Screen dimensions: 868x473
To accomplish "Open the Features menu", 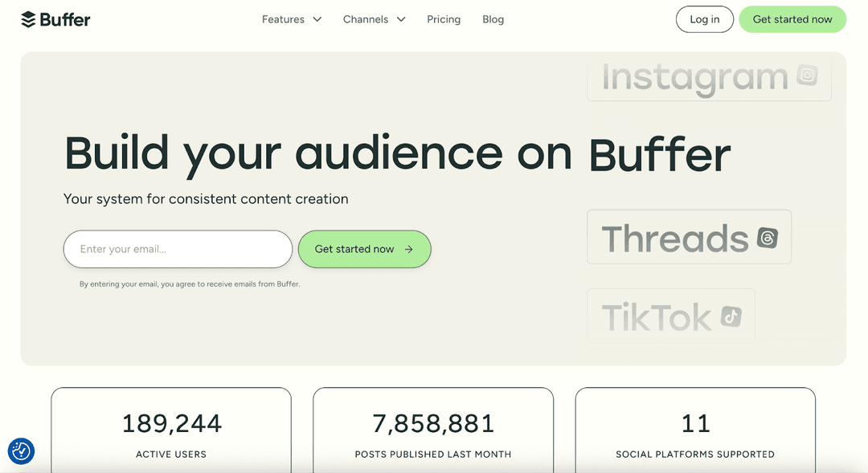I will (x=291, y=19).
